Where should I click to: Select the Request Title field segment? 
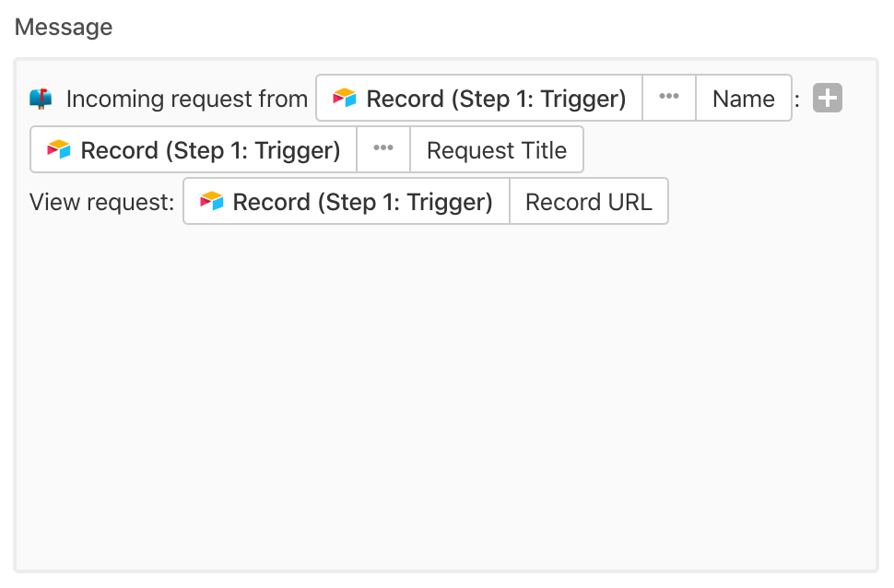point(496,150)
